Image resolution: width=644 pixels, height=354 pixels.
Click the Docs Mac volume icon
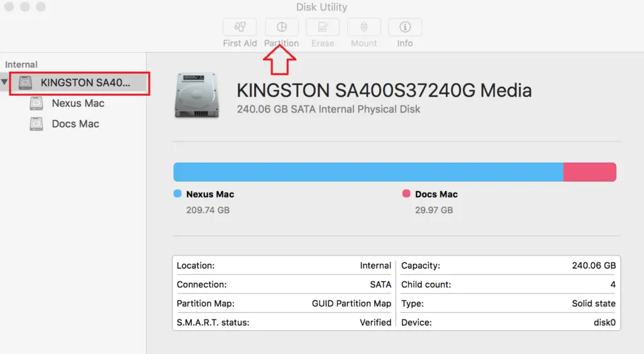click(36, 124)
